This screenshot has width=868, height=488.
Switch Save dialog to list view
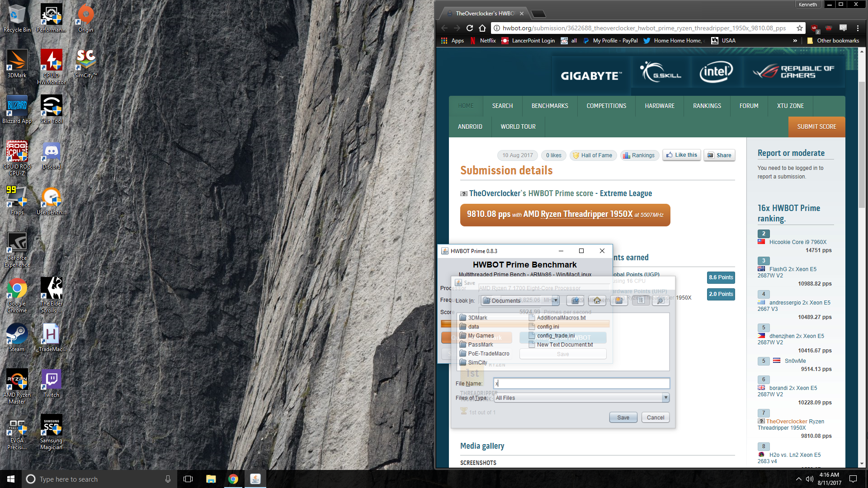coord(641,300)
